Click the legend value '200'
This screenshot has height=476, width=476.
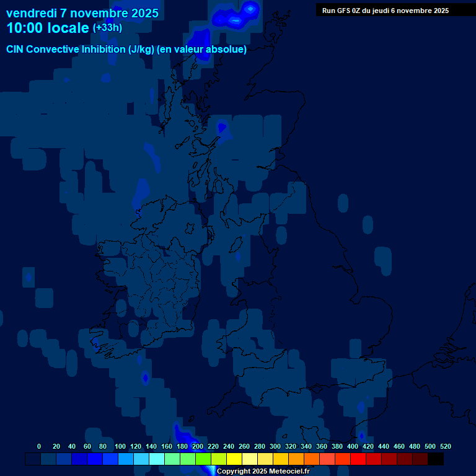198,446
